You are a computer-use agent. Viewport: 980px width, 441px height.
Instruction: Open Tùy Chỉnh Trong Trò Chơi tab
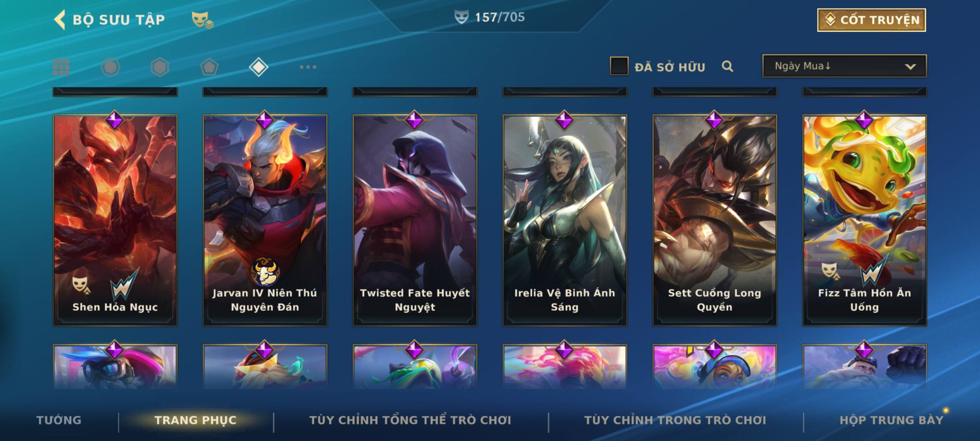[x=675, y=420]
